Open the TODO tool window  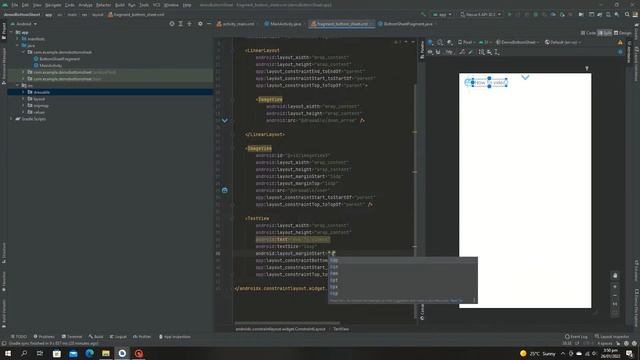(x=19, y=337)
